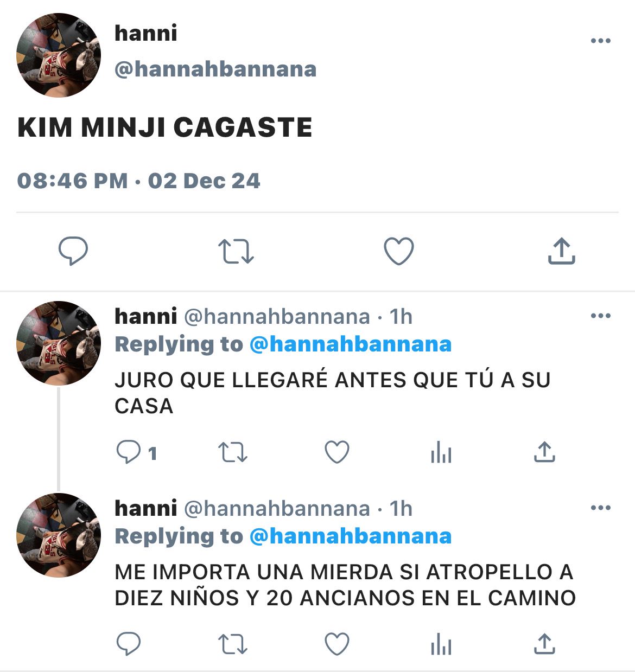The height and width of the screenshot is (672, 635).
Task: Like the main KIM MINJI CAGASTE tweet
Action: click(x=399, y=251)
